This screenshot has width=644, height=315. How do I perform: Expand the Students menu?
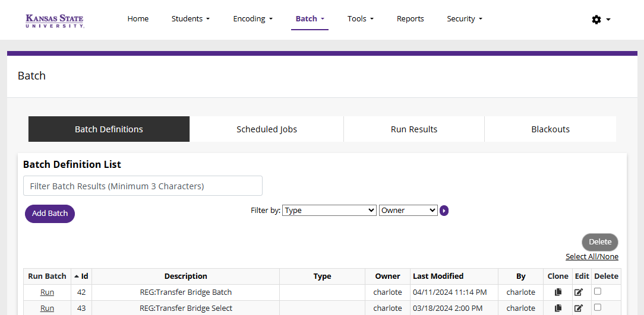pos(191,19)
